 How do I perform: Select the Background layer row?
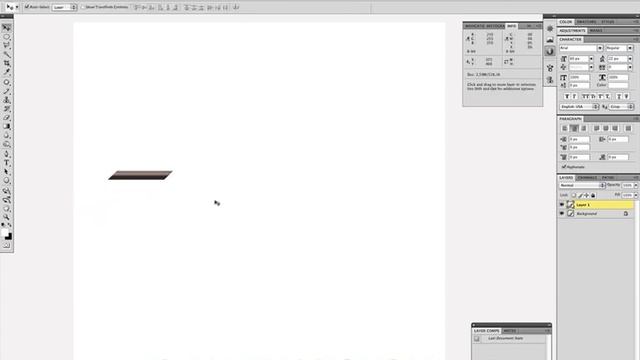[x=596, y=213]
